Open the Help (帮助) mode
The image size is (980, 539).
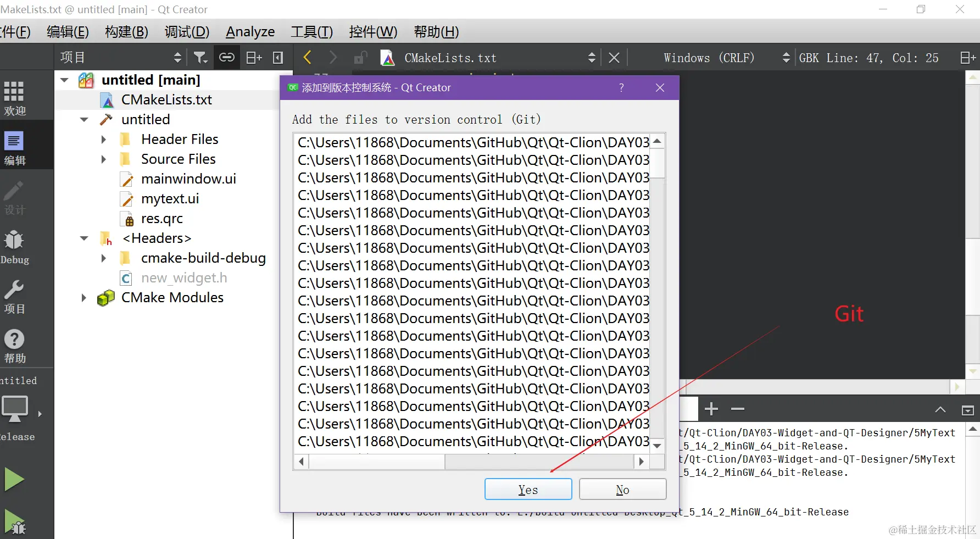pyautogui.click(x=15, y=346)
